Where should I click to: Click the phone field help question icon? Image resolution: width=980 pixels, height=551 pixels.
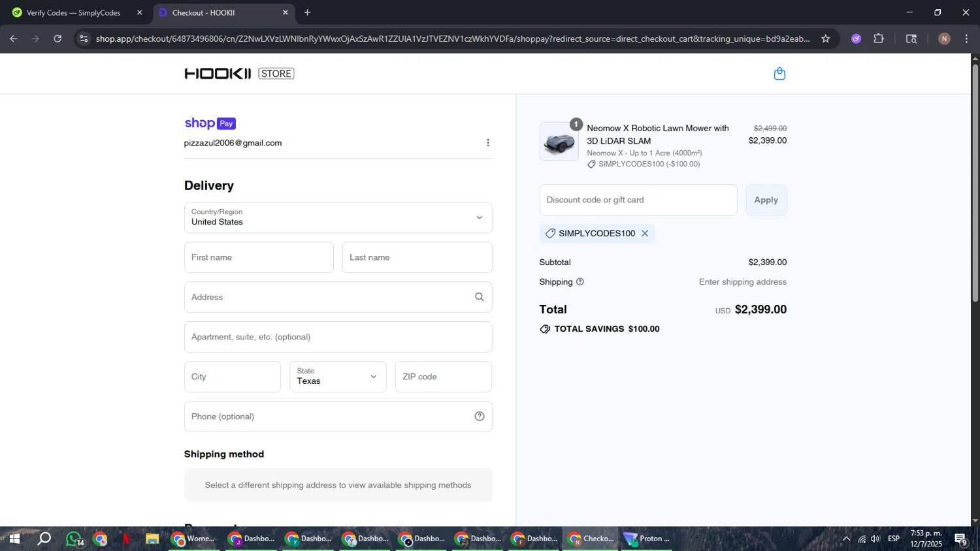pyautogui.click(x=479, y=417)
